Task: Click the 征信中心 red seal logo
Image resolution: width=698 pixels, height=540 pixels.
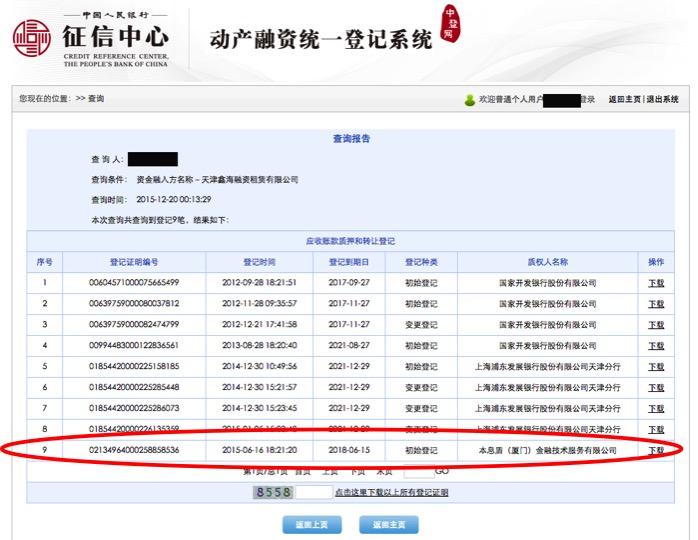Action: click(32, 38)
